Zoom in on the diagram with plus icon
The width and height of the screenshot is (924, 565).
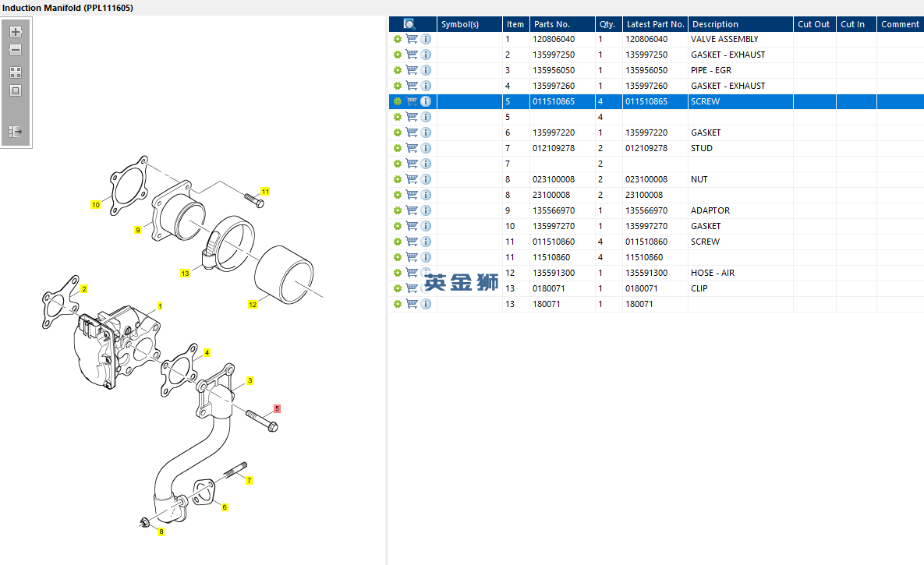coord(16,32)
